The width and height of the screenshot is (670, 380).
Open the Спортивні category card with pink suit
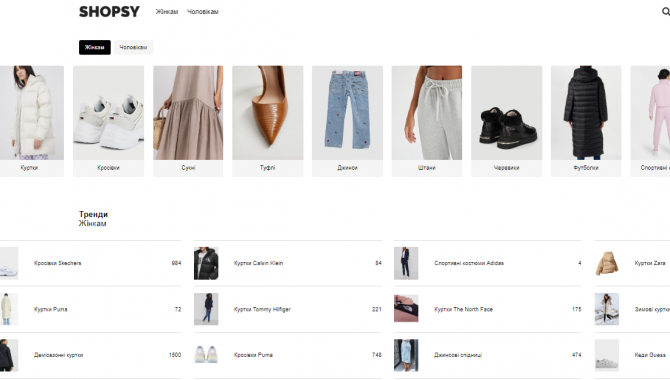(650, 121)
